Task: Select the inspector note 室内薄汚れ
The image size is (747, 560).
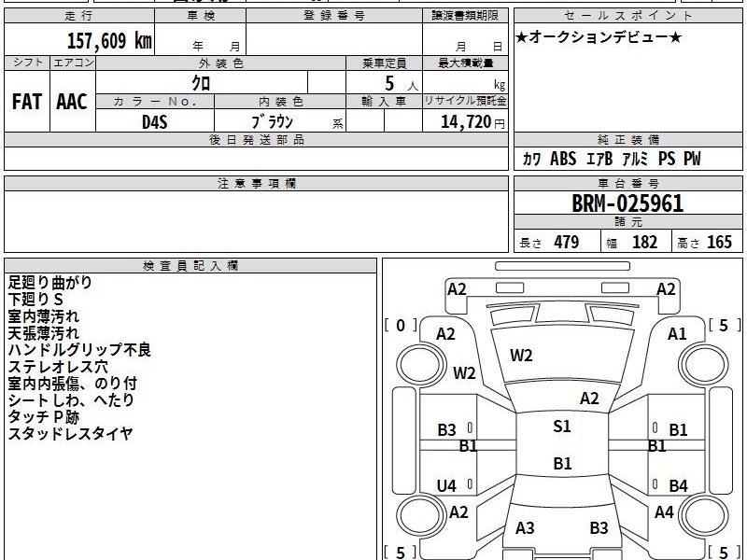Action: click(x=43, y=316)
